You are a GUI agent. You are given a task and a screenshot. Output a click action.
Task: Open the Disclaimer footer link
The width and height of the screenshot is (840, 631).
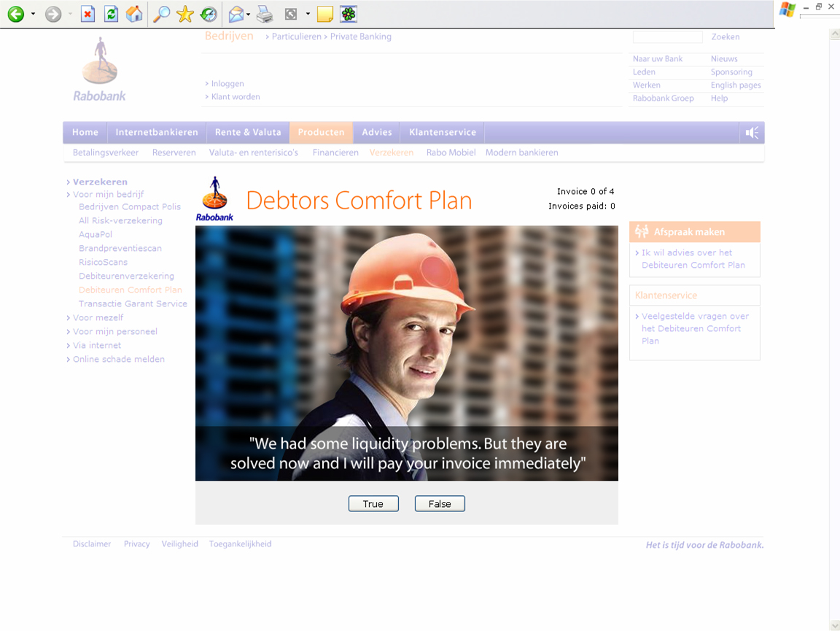coord(92,544)
